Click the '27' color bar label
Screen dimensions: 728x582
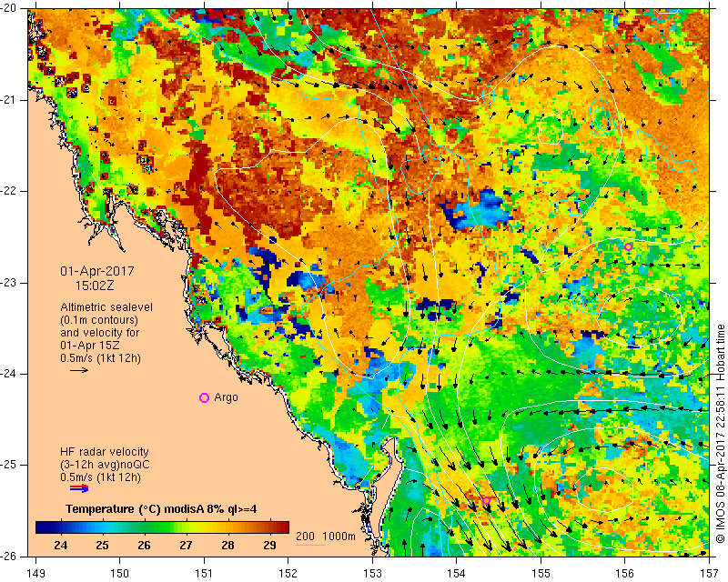point(186,546)
